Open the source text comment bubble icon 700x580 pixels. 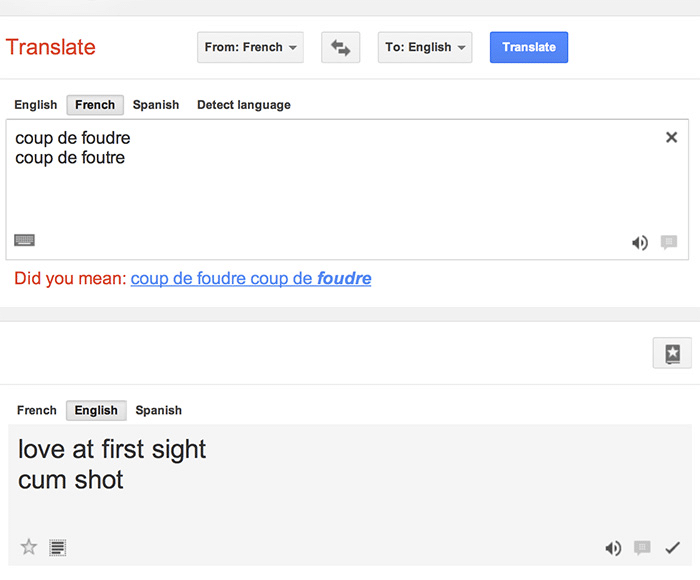click(668, 242)
